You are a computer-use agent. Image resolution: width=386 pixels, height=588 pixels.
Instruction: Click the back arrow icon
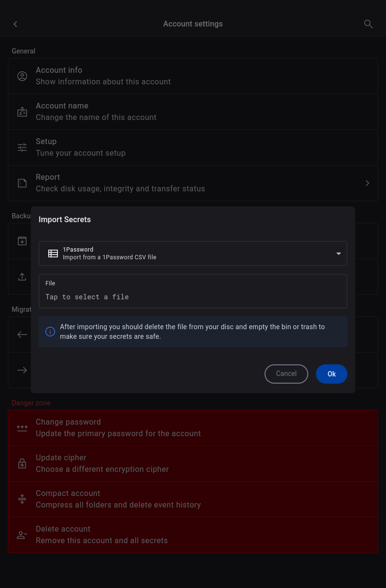click(x=15, y=24)
